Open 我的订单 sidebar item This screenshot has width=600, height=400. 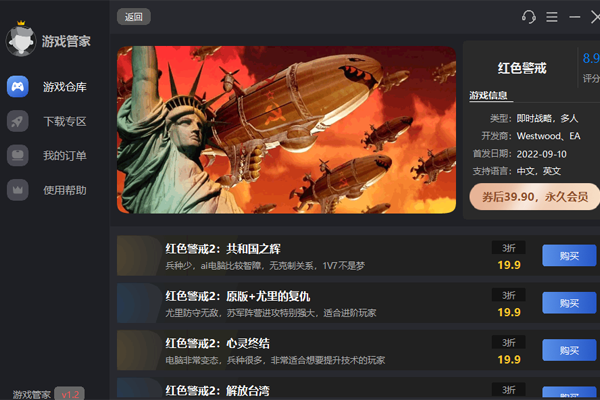[x=65, y=156]
